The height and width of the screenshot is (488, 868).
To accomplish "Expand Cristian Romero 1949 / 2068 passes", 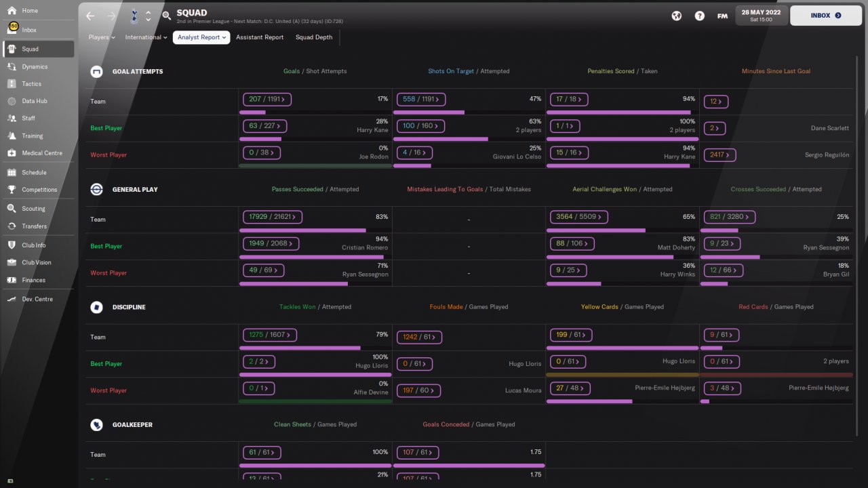I will pos(270,243).
